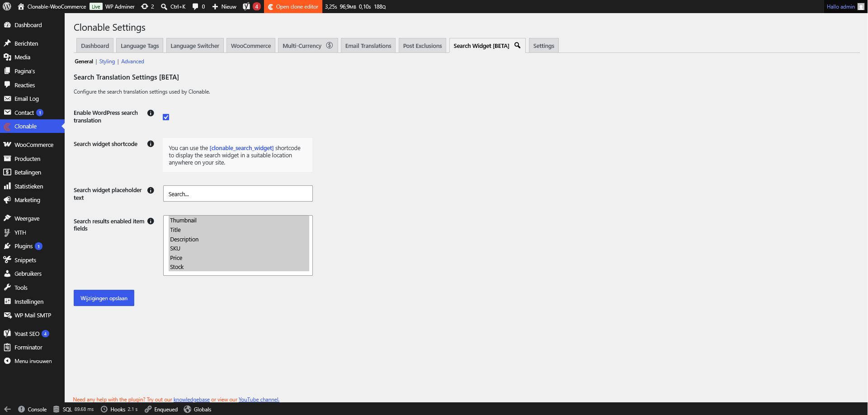This screenshot has width=868, height=415.
Task: Visit the YouTube channel link
Action: (x=259, y=400)
